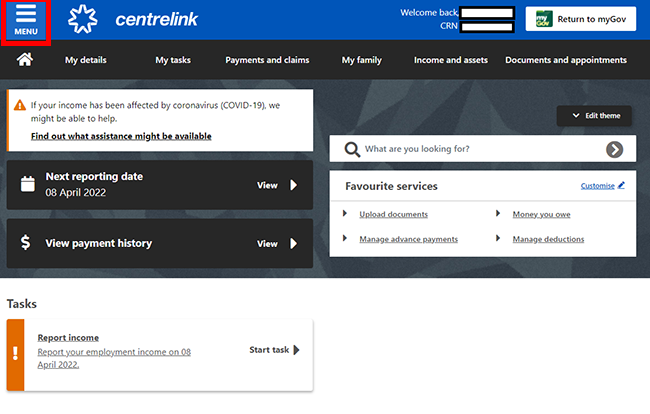Click the myGov logo icon

pos(544,19)
